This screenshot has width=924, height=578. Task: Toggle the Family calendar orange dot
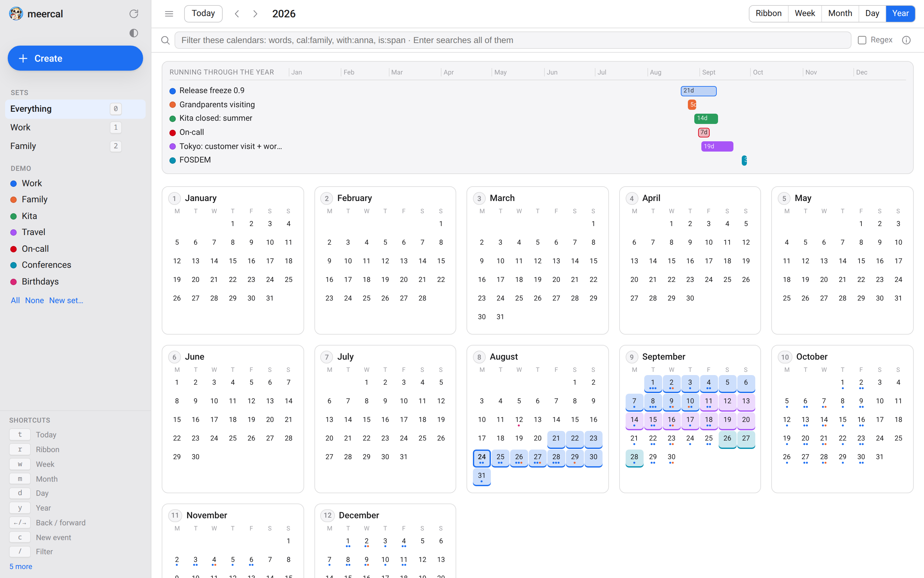[x=14, y=199]
